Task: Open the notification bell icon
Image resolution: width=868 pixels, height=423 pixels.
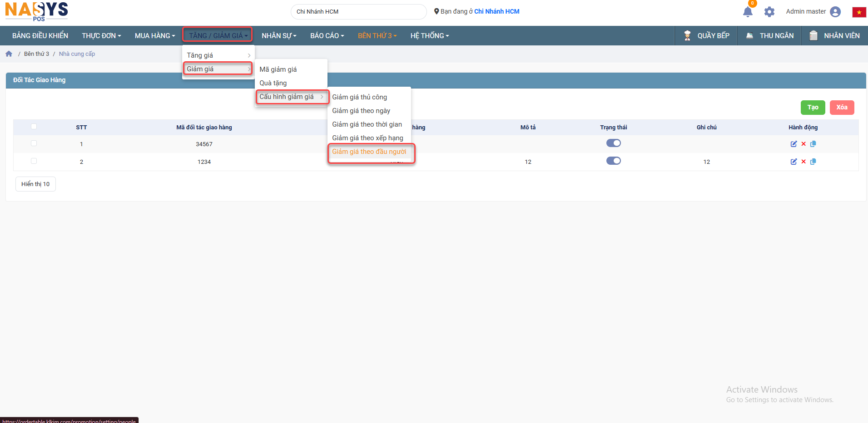Action: (x=748, y=12)
